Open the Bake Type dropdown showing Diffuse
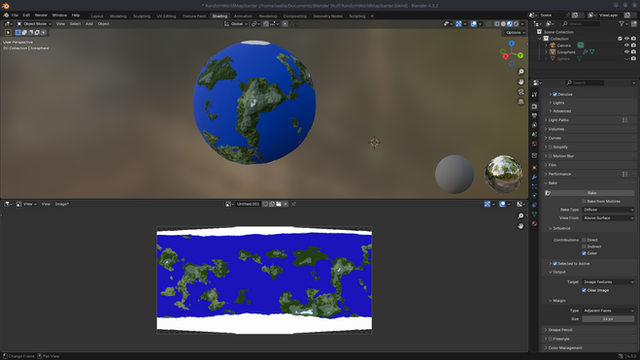 pyautogui.click(x=608, y=209)
